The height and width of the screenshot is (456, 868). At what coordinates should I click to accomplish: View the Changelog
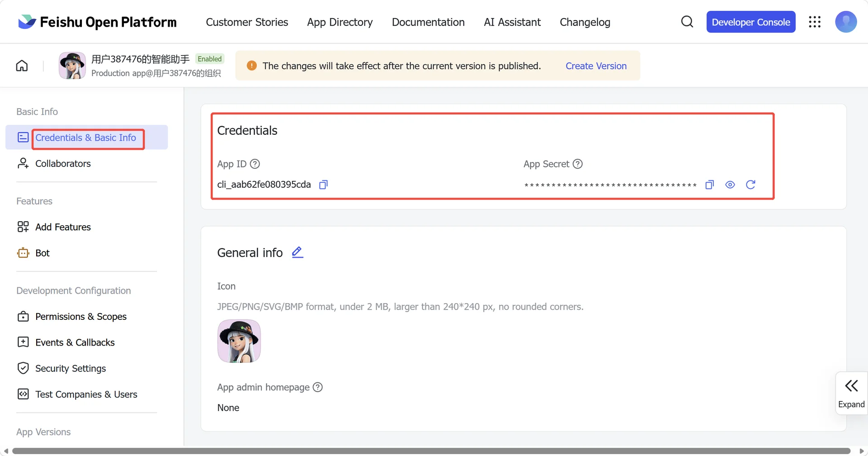coord(585,22)
